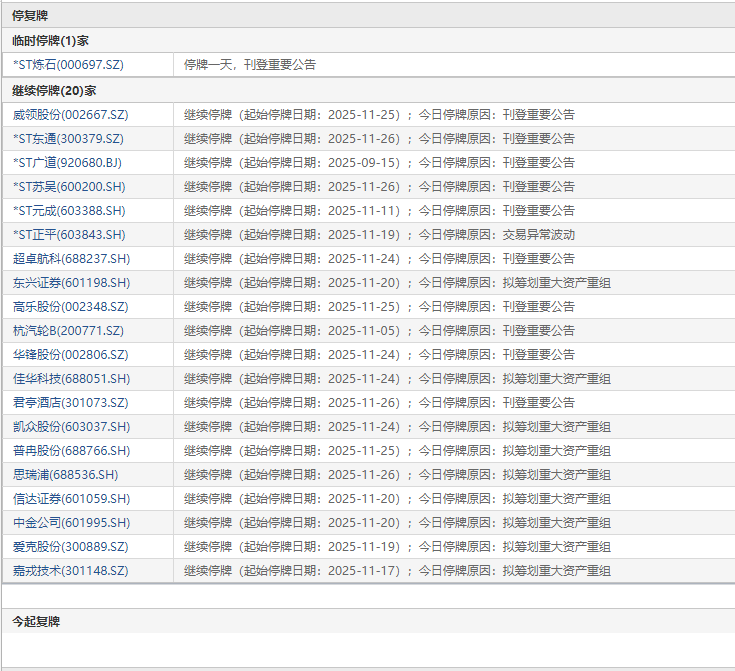Open the 君亭酒店(301073.SZ) stock link
The width and height of the screenshot is (735, 671).
(70, 403)
